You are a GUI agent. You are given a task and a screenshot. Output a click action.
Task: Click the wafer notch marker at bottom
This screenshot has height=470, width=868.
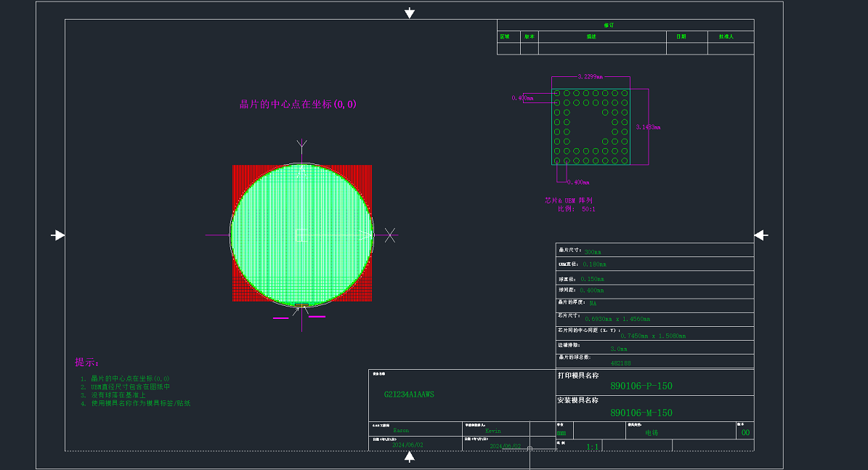click(301, 306)
